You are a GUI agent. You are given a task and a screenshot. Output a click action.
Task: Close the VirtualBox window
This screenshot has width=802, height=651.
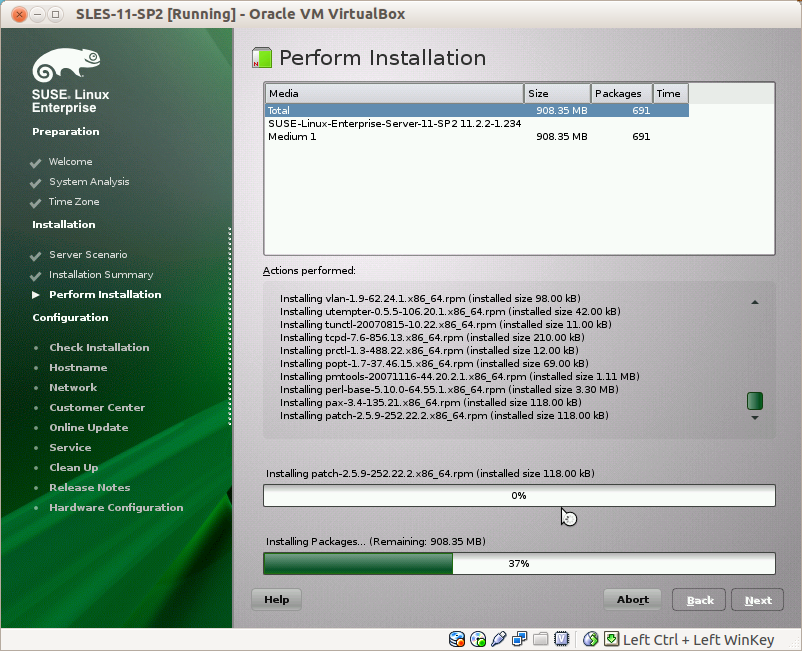(x=19, y=14)
